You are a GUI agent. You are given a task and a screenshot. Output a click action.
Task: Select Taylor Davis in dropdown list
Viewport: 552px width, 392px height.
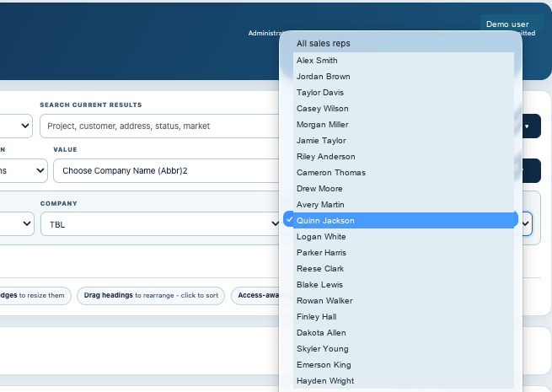[404, 92]
